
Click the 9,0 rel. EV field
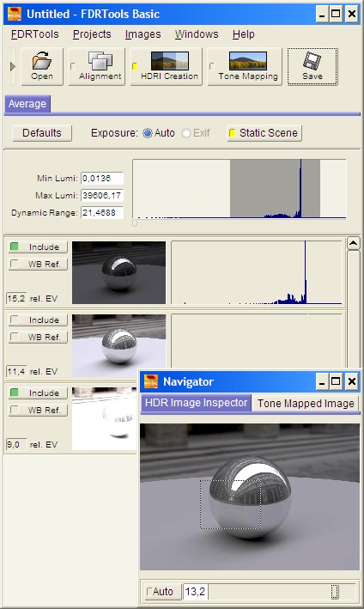pos(16,444)
